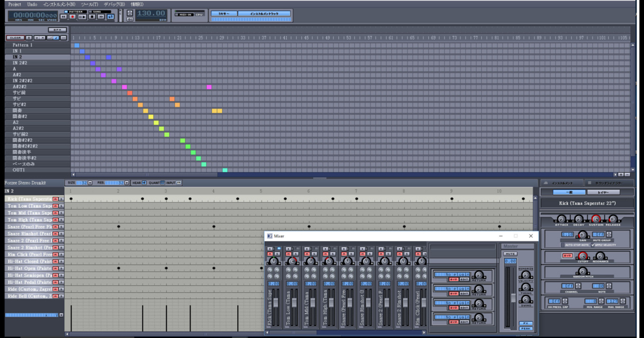Edit the second No plugin effect slot
The image size is (644, 338).
[464, 293]
